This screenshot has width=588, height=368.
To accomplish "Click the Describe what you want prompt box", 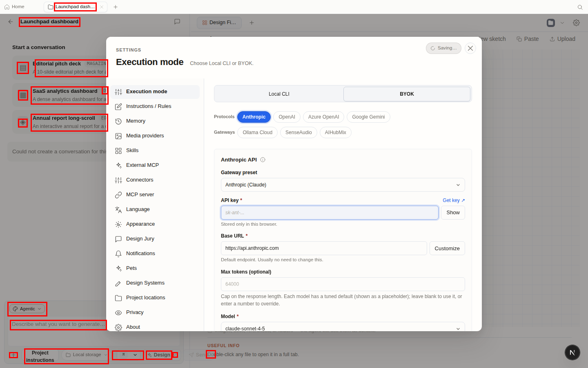I will point(94,330).
